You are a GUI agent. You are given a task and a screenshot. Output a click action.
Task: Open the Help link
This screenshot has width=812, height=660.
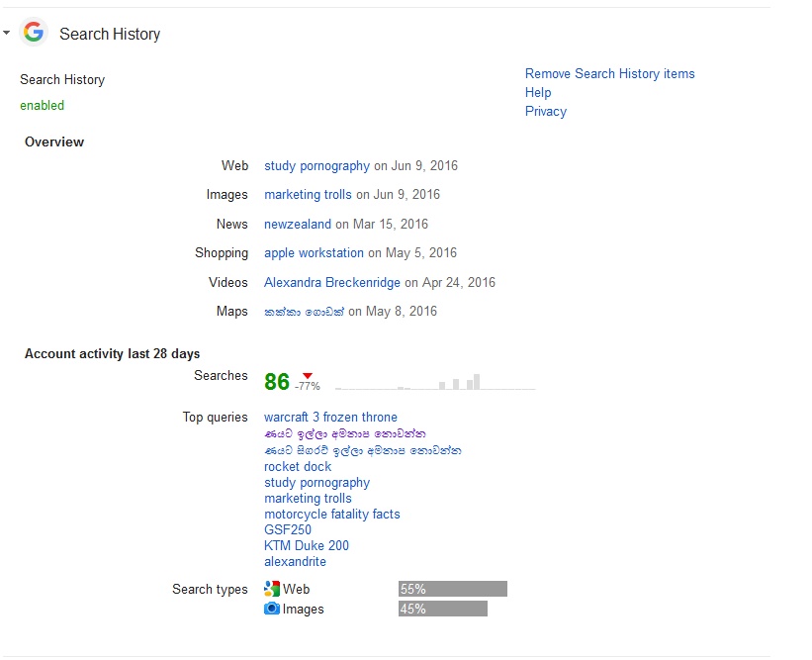[x=538, y=92]
